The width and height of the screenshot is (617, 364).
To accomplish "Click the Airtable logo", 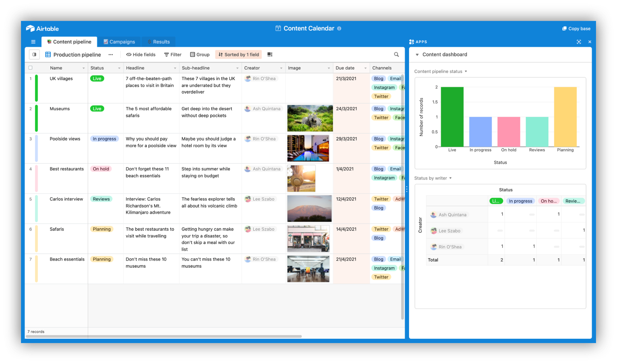I will (42, 28).
